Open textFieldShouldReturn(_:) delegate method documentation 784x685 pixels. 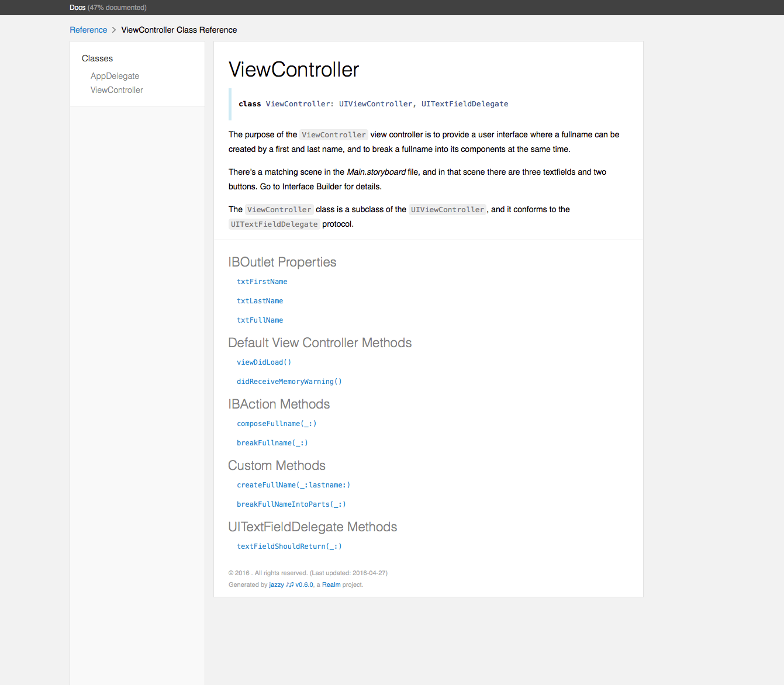tap(289, 546)
